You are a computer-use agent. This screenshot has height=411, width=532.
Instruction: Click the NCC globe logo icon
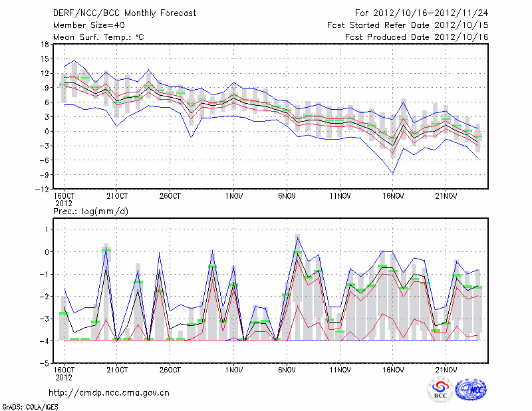click(470, 390)
